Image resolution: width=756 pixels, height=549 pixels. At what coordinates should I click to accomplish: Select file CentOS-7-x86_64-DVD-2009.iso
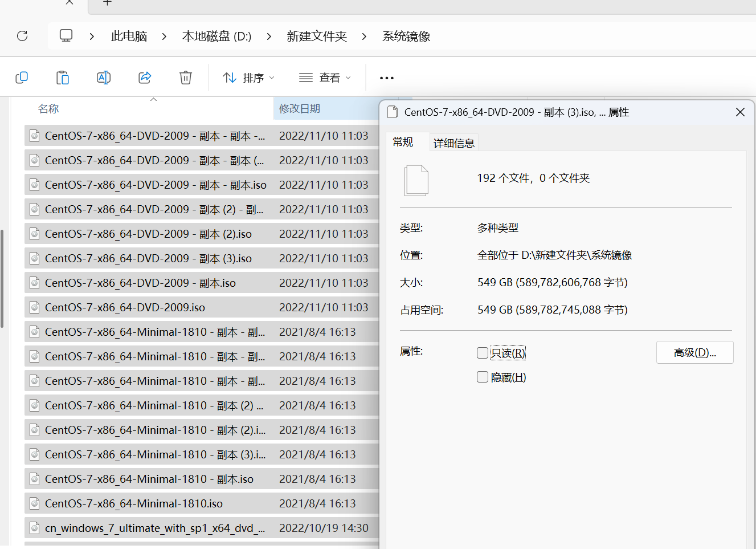click(202, 307)
